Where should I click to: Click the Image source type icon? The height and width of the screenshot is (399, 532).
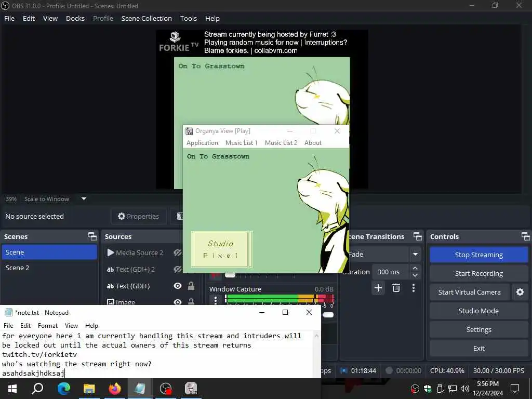point(110,302)
